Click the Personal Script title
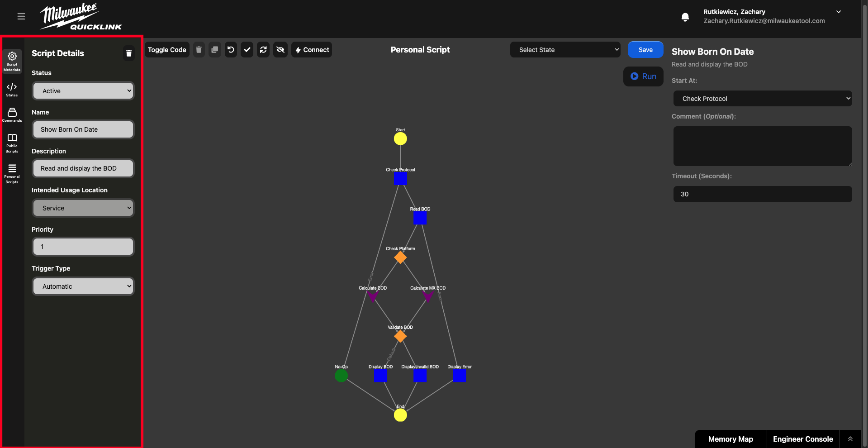 pos(420,50)
